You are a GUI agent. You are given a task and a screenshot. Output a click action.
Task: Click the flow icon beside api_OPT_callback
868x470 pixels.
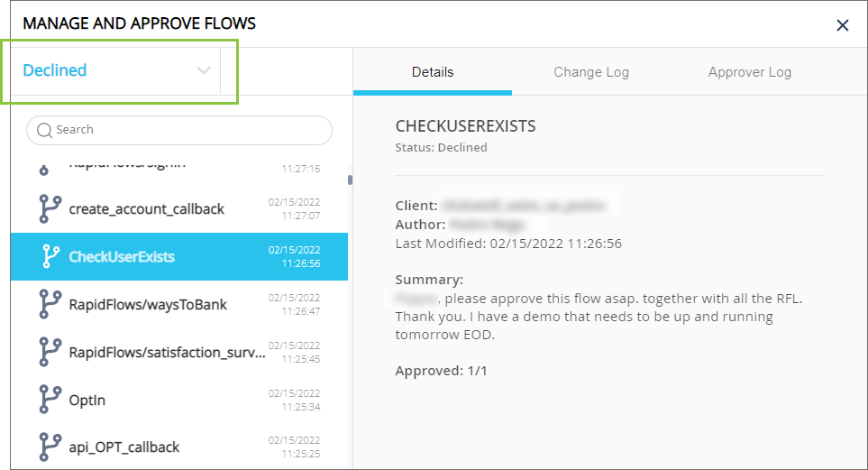pyautogui.click(x=50, y=447)
